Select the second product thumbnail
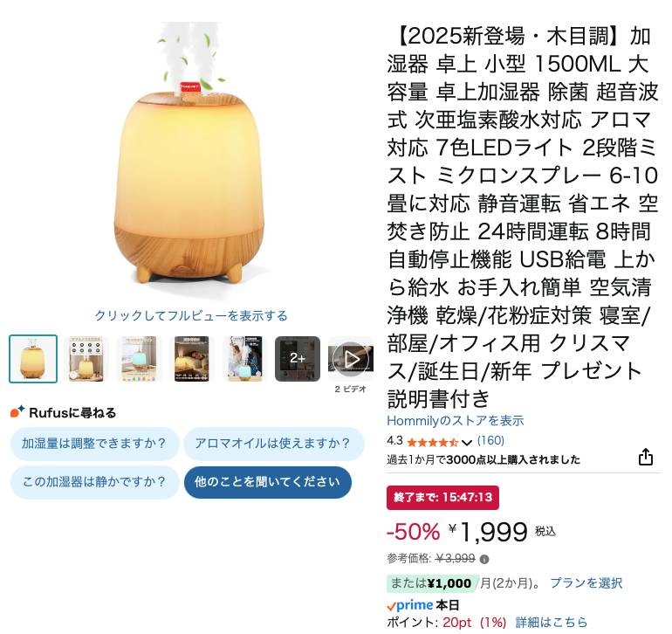 [86, 359]
